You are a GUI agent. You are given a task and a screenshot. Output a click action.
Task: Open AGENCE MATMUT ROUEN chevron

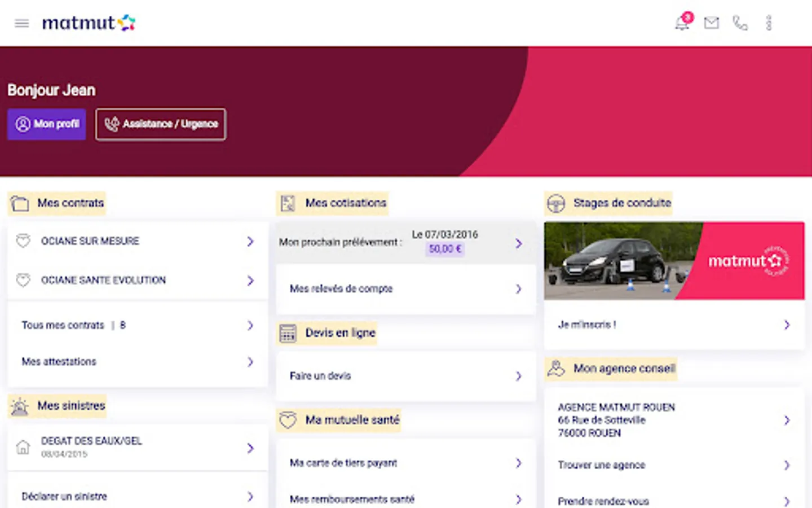787,420
